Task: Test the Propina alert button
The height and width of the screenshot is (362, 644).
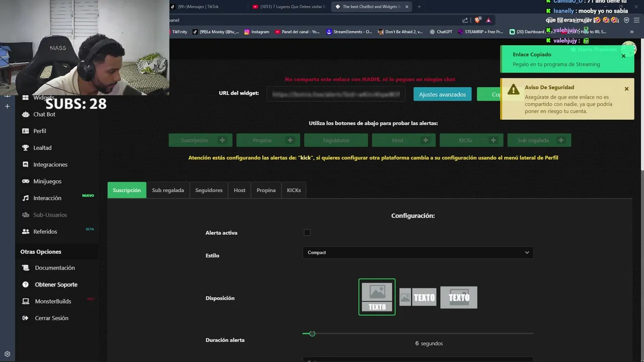Action: click(x=268, y=140)
